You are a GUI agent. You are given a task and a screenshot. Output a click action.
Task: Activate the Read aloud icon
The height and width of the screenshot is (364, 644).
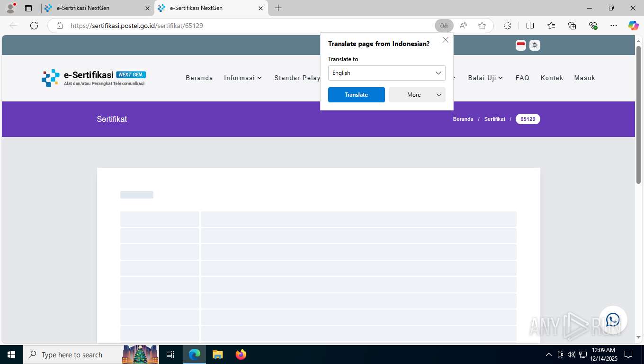click(x=463, y=26)
